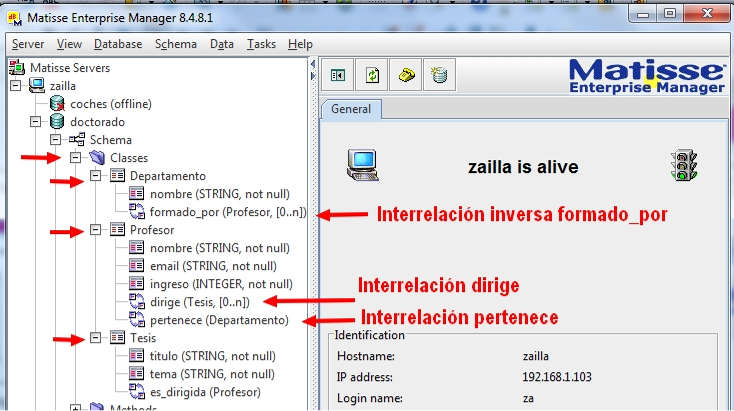Click the Classes folder icon
The image size is (734, 411).
[x=97, y=158]
